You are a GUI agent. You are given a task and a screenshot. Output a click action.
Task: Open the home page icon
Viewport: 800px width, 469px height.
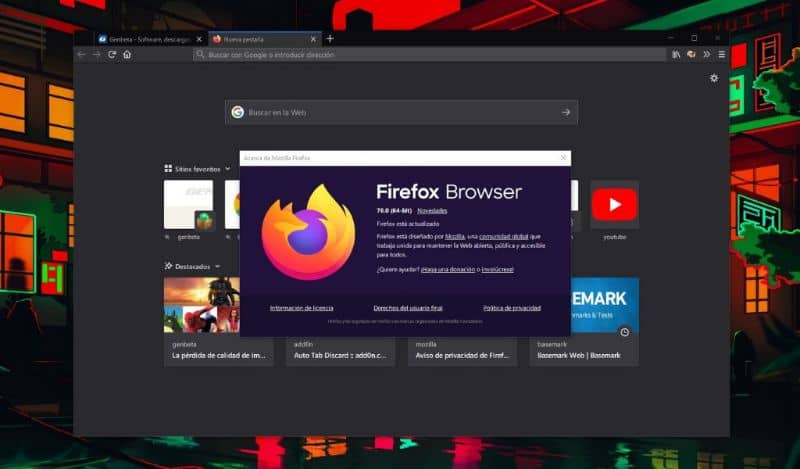pos(127,54)
